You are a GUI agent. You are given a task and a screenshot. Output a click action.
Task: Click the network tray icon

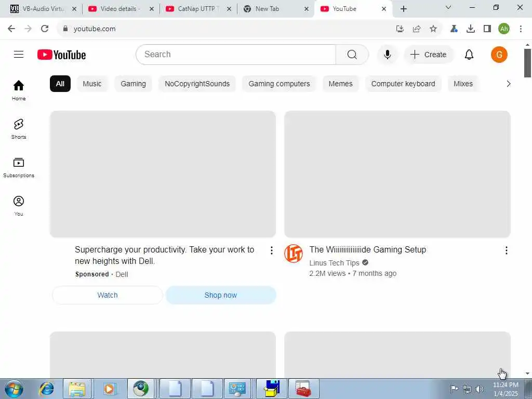click(x=467, y=389)
